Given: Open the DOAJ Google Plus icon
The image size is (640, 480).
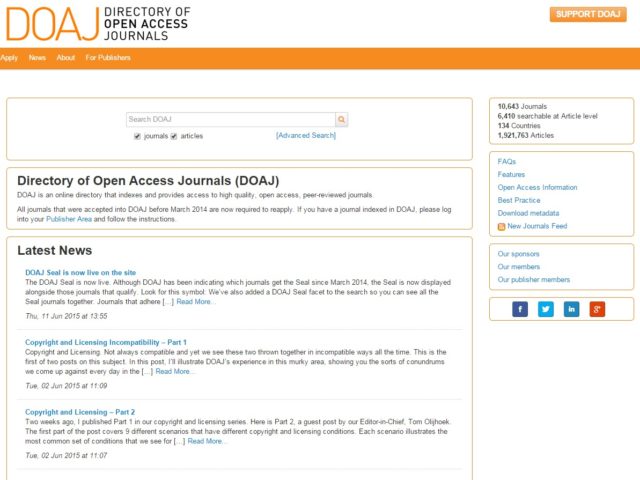Looking at the screenshot, I should [597, 309].
